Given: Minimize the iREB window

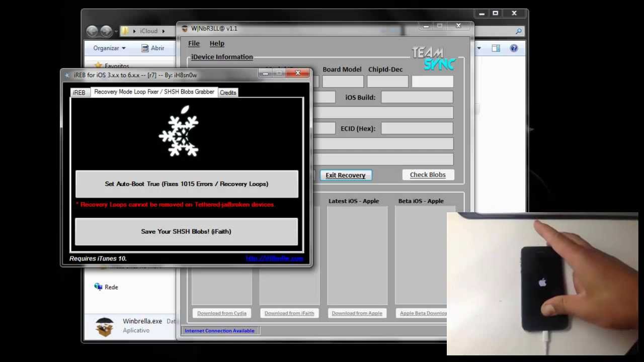Looking at the screenshot, I should point(266,74).
